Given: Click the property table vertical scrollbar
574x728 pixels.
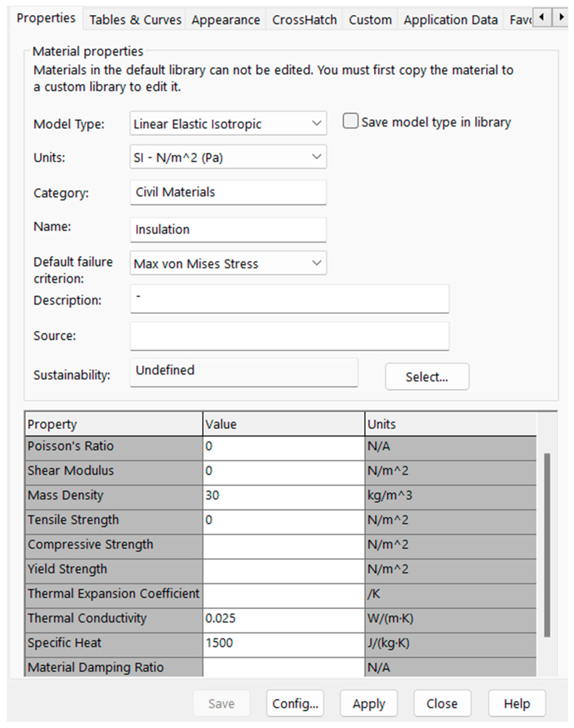Looking at the screenshot, I should 547,545.
